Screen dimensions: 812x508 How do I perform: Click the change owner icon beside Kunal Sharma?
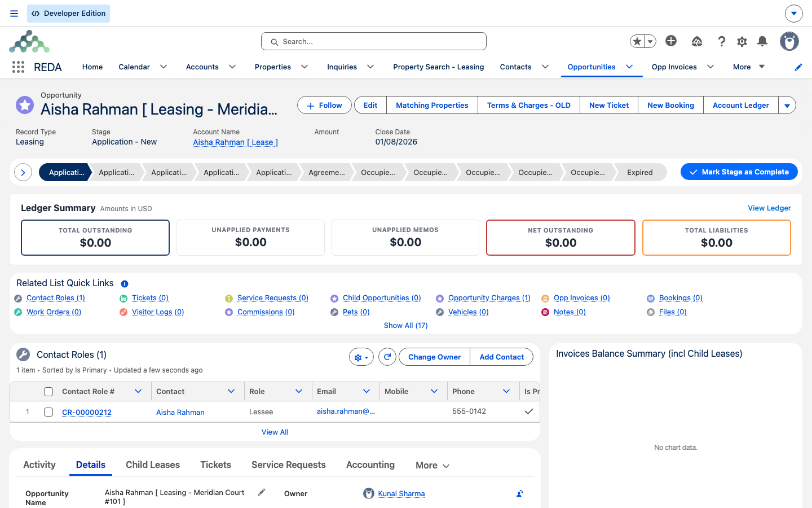[519, 494]
